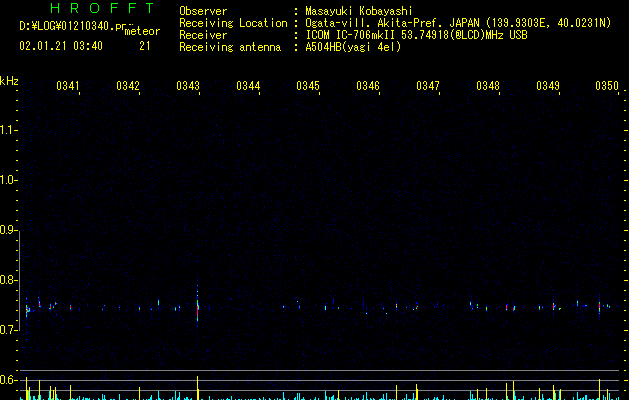The width and height of the screenshot is (629, 400).
Task: Click the 1.0 kHz axis label
Action: tap(9, 180)
